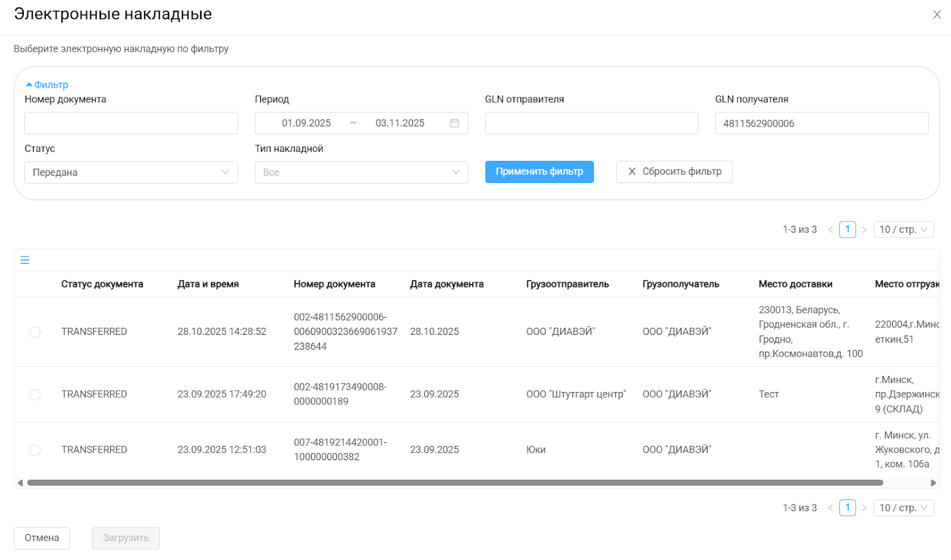Click the right arrow of horizontal scrollbar
The width and height of the screenshot is (951, 560).
933,483
